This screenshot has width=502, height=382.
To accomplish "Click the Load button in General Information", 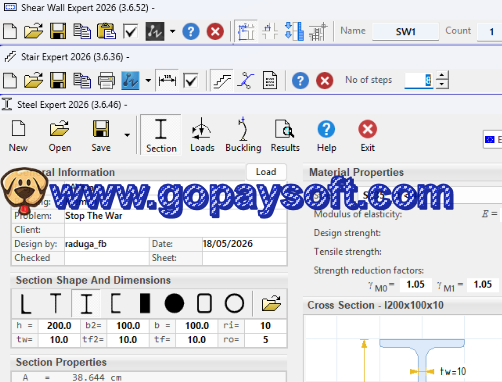I will pyautogui.click(x=266, y=172).
